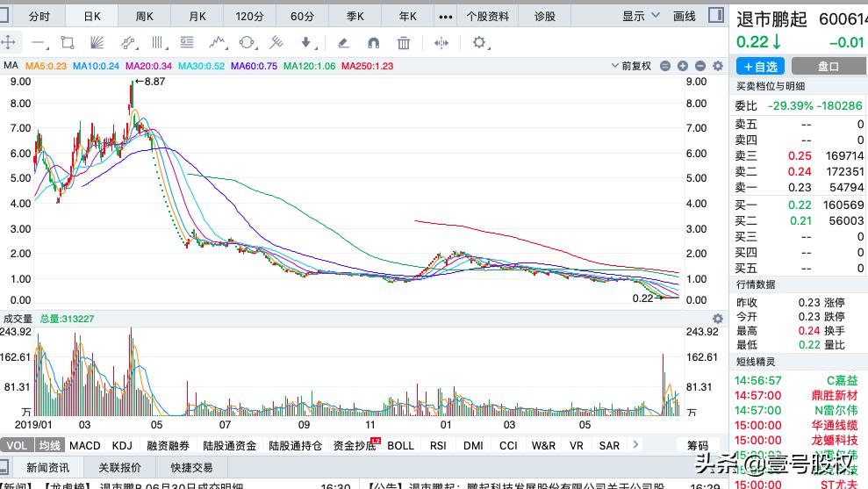Open the 前复权 adjustment dropdown
868x489 pixels.
pyautogui.click(x=631, y=66)
